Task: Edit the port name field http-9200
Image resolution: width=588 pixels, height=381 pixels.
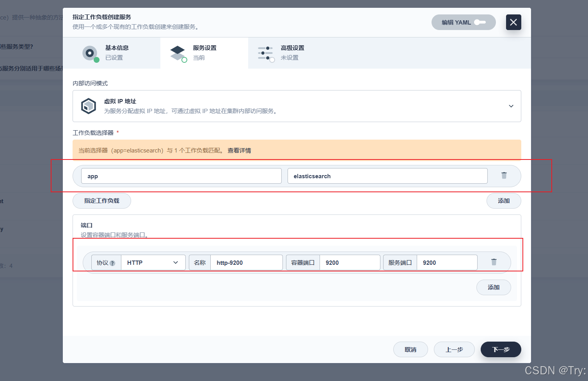Action: pyautogui.click(x=247, y=262)
